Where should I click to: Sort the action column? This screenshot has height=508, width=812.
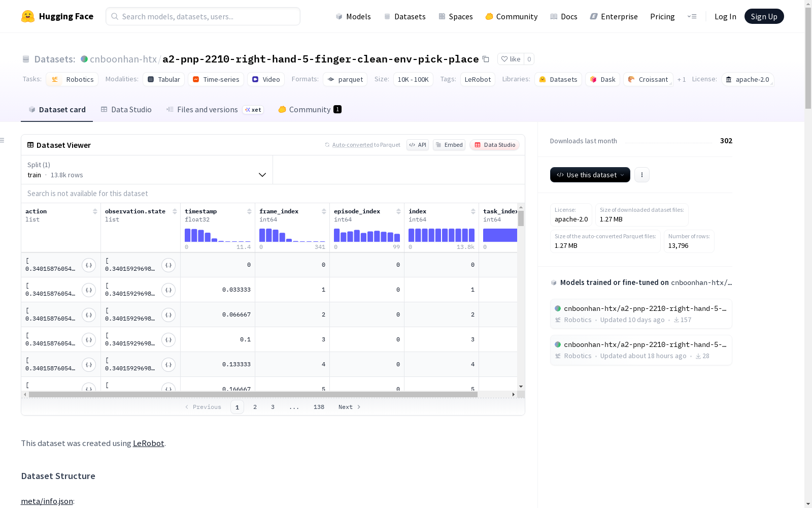click(x=95, y=211)
